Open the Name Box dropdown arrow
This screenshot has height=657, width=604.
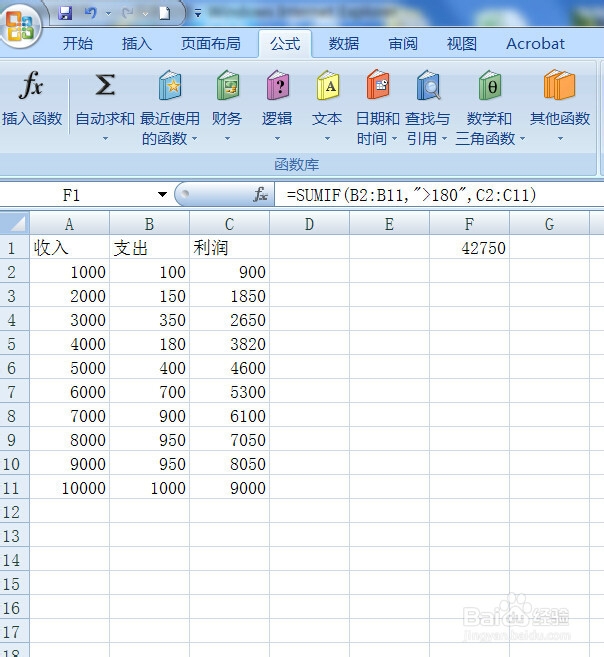[x=162, y=194]
